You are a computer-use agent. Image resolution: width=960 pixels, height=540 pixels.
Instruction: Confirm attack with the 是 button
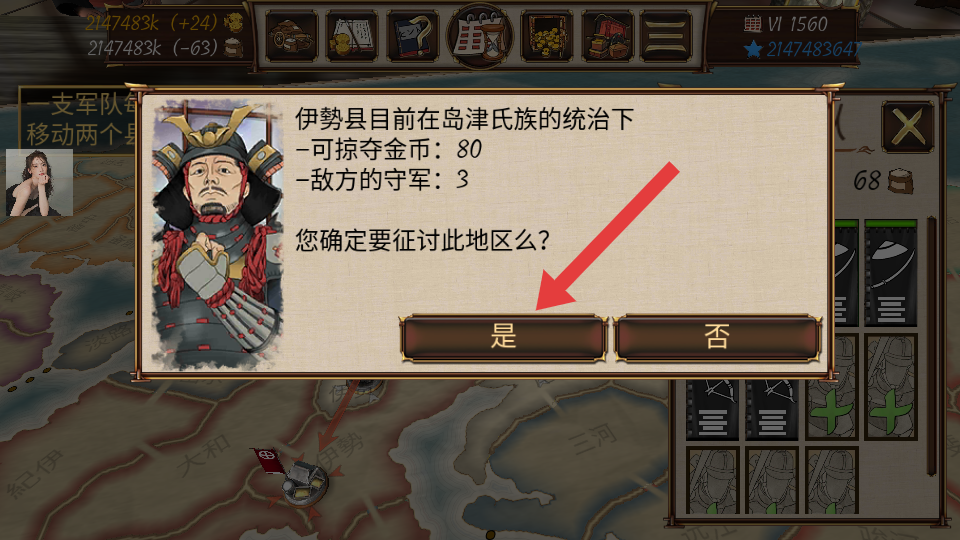pos(503,337)
